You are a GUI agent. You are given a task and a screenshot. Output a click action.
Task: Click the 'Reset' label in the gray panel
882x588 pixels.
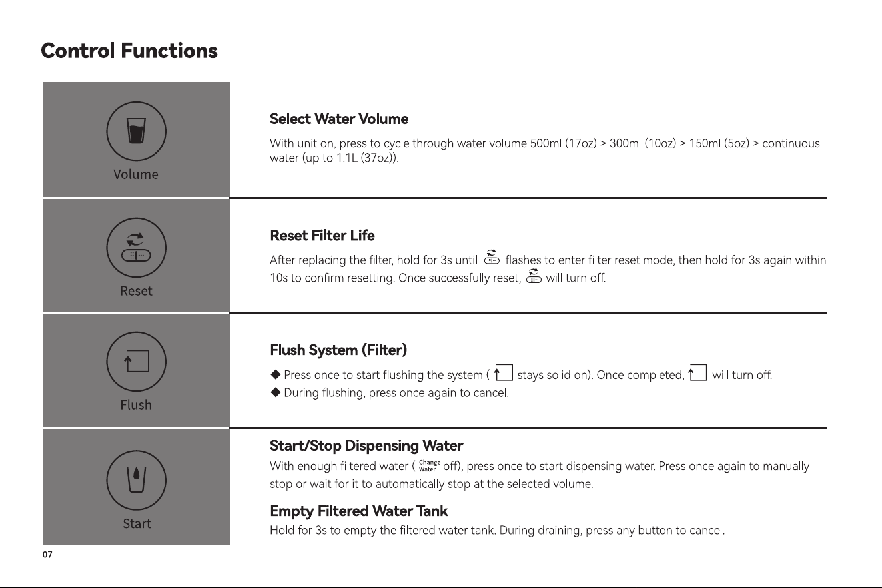pos(136,291)
